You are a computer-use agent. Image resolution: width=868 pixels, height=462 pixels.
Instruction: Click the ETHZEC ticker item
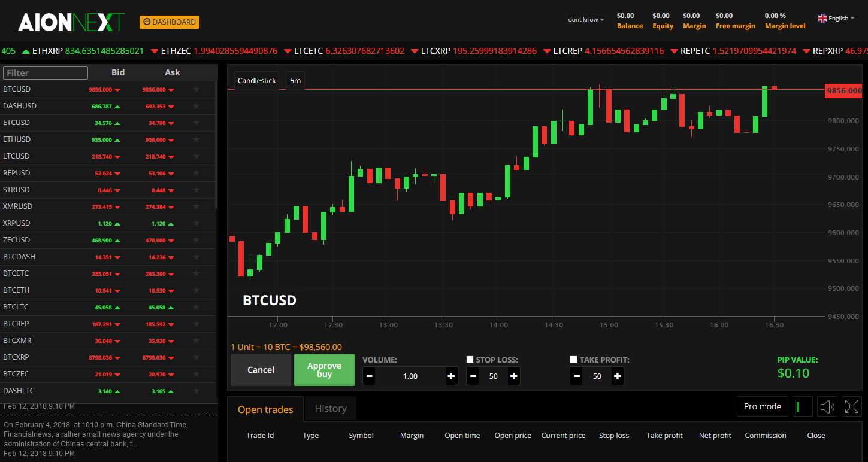[219, 51]
